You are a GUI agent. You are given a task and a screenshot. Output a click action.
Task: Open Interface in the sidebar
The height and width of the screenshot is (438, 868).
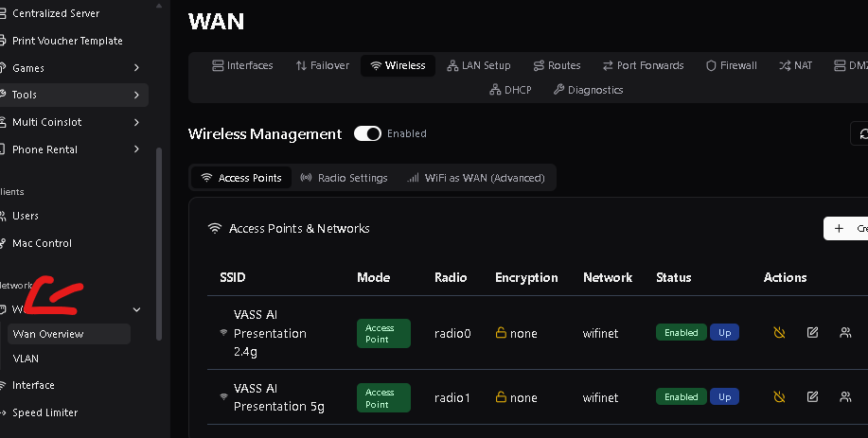coord(33,385)
